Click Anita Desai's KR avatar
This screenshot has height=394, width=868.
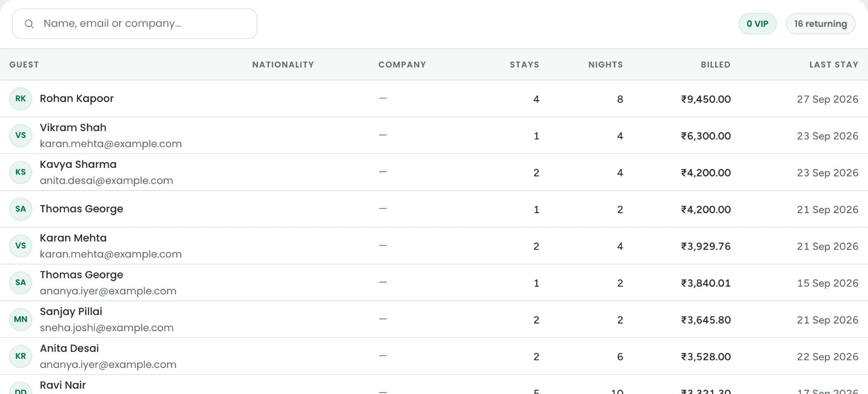(x=21, y=356)
